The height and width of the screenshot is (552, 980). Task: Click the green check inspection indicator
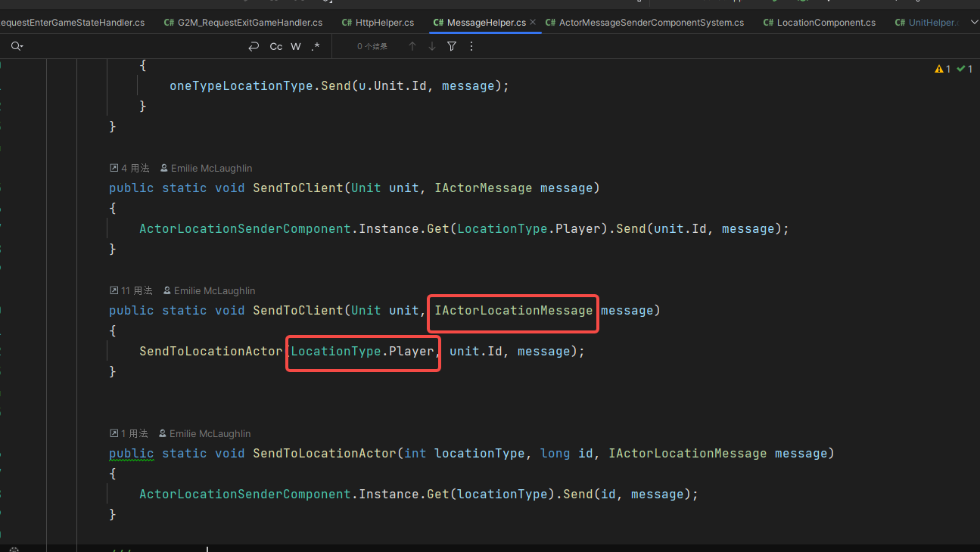965,69
